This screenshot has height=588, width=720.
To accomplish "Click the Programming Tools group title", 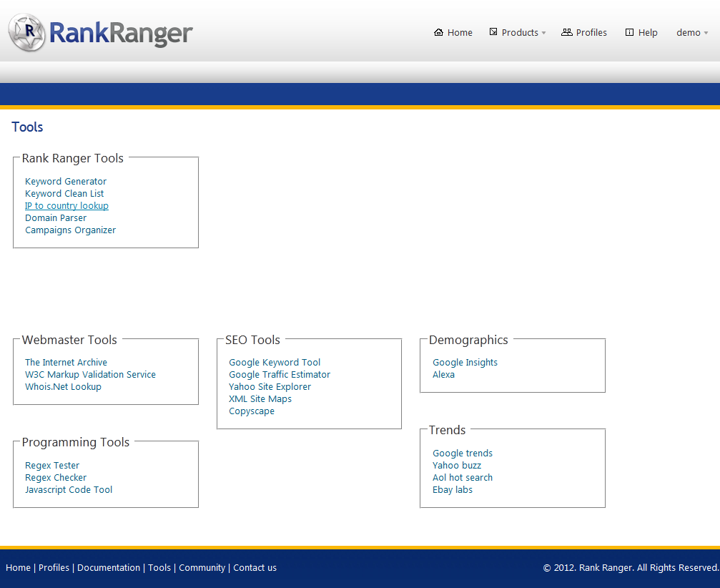I will click(x=75, y=442).
